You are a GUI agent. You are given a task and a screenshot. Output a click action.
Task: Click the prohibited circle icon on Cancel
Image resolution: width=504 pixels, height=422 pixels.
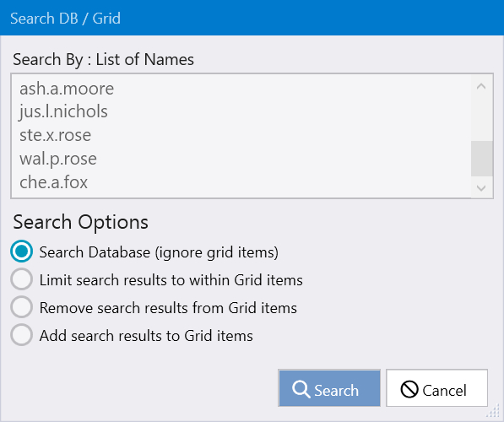click(x=409, y=389)
